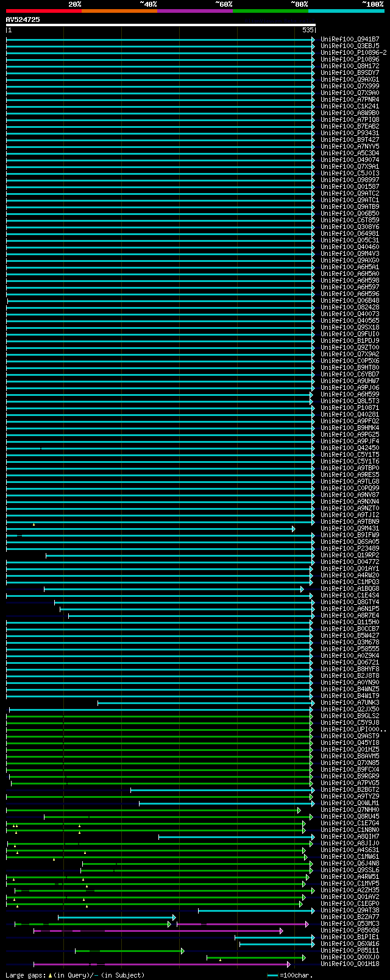Click hit label UniRef100_Q01H18
The height and width of the screenshot is (980, 390).
350,964
